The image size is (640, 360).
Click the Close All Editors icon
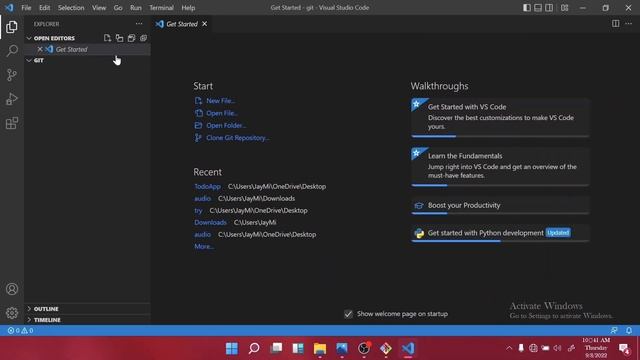tap(143, 38)
